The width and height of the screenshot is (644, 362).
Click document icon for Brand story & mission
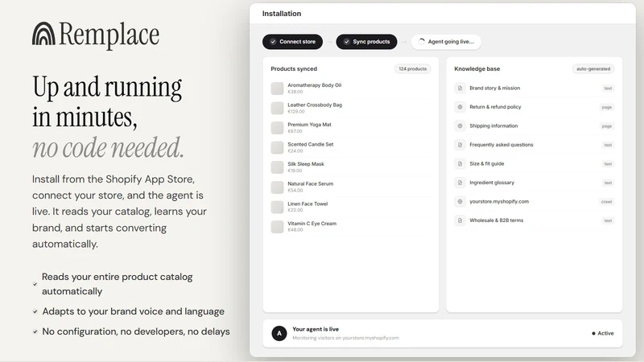pos(460,88)
